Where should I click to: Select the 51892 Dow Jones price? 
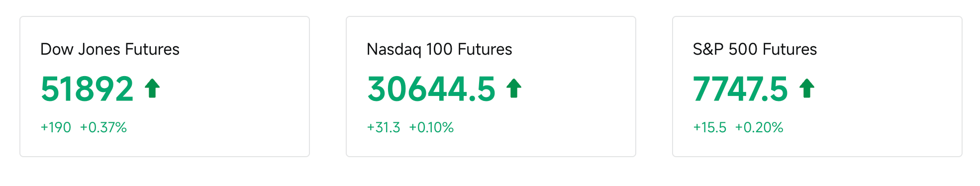coord(87,89)
